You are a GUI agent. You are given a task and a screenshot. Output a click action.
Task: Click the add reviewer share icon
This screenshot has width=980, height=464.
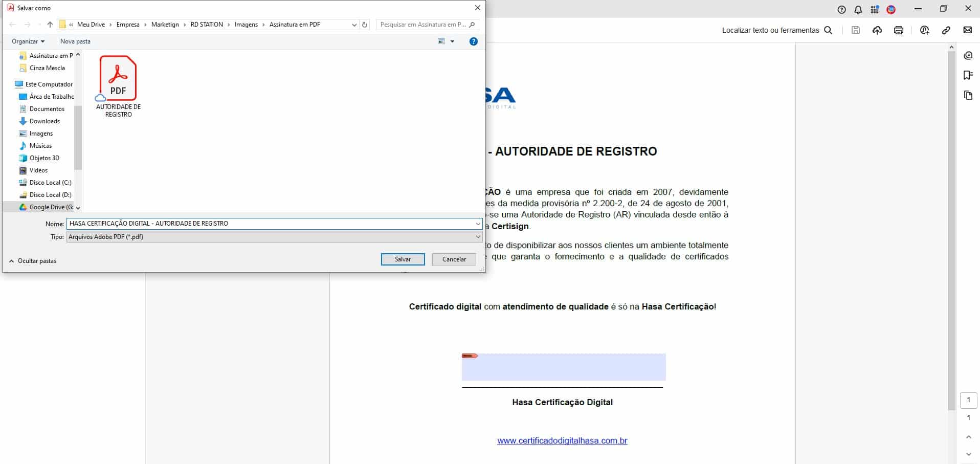[924, 30]
